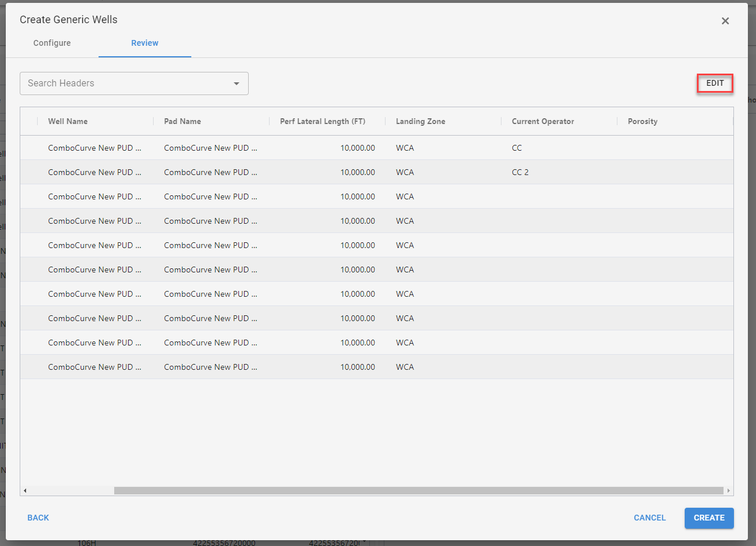The width and height of the screenshot is (756, 546).
Task: Click Well Name cell in CC operator row
Action: click(96, 148)
